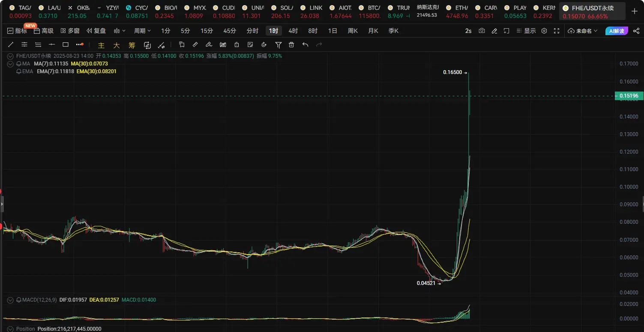Screen dimensions: 644x332
Task: Click the lock drawings icon
Action: 237,44
